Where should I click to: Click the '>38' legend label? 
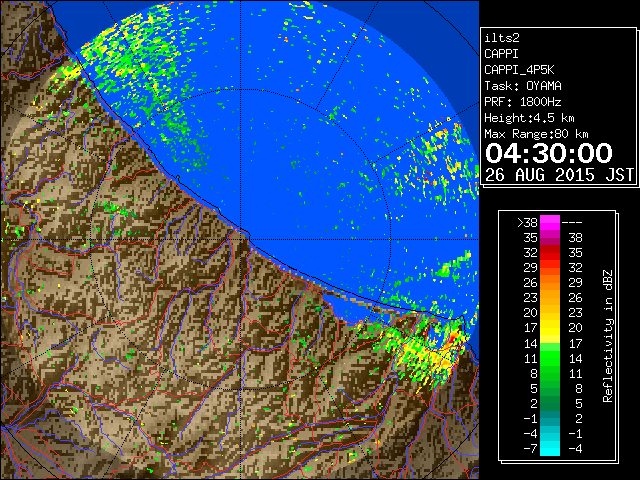(x=527, y=223)
